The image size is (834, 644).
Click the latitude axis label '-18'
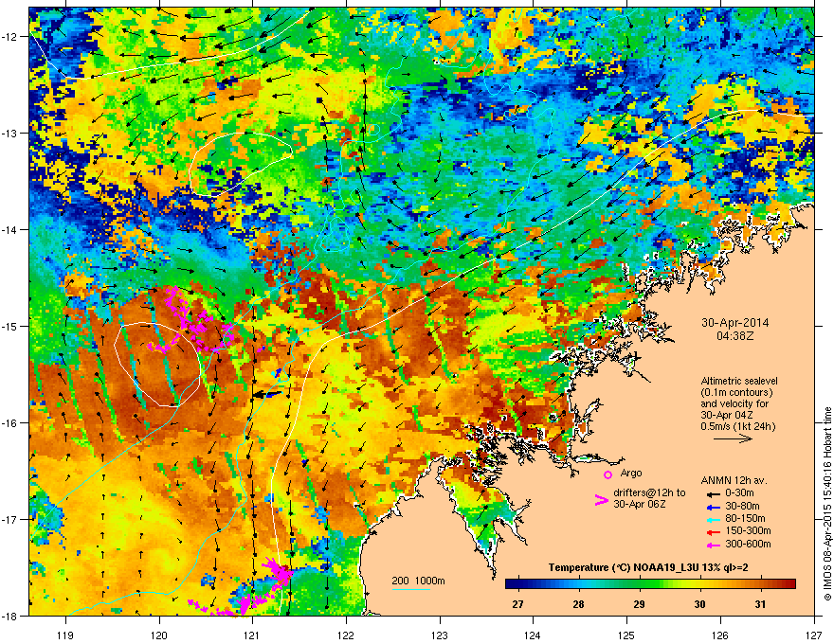pos(11,616)
